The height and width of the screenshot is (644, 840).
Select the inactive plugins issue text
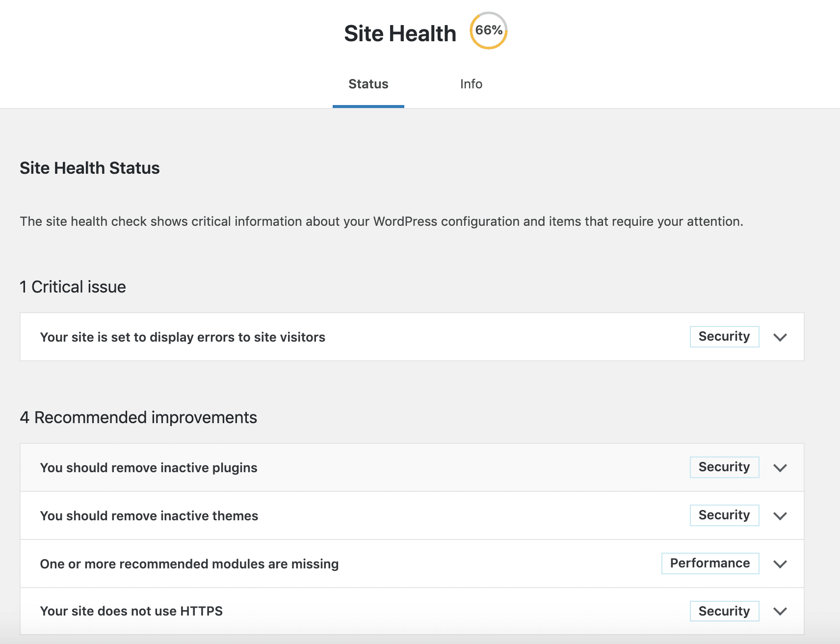[x=149, y=467]
